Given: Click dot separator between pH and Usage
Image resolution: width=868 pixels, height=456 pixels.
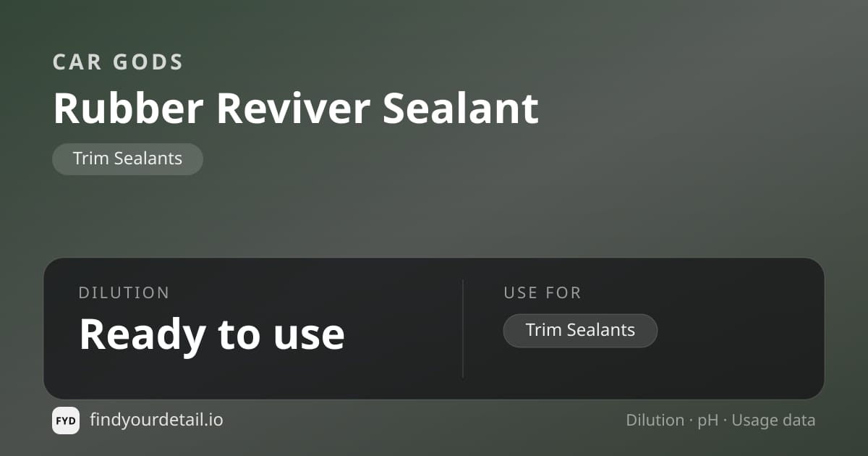Looking at the screenshot, I should [x=726, y=421].
